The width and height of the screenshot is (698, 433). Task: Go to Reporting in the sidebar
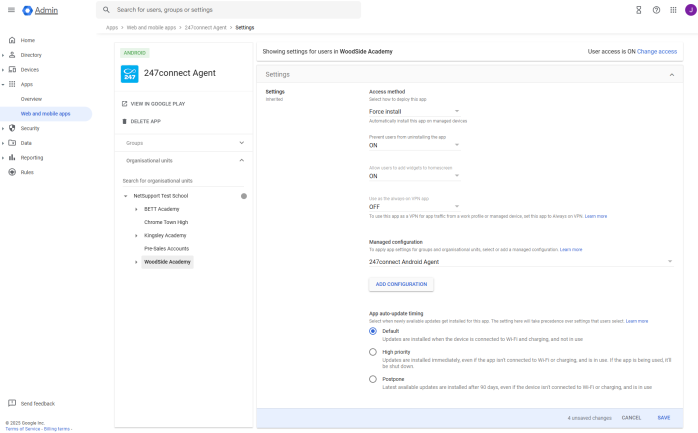(32, 157)
